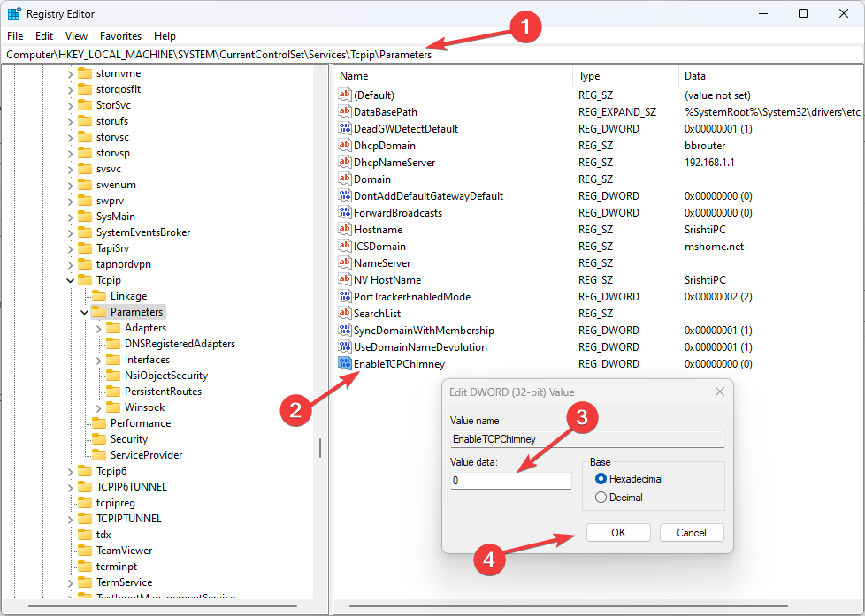Expand the TCPIP6TUNNEL key
Screen dimensions: 865x616
pyautogui.click(x=70, y=488)
